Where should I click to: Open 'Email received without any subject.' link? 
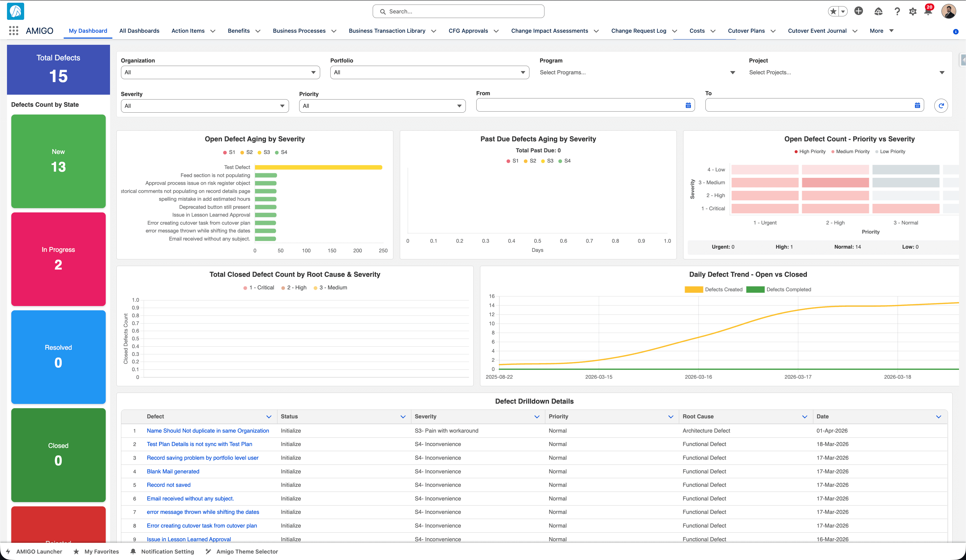coord(190,498)
